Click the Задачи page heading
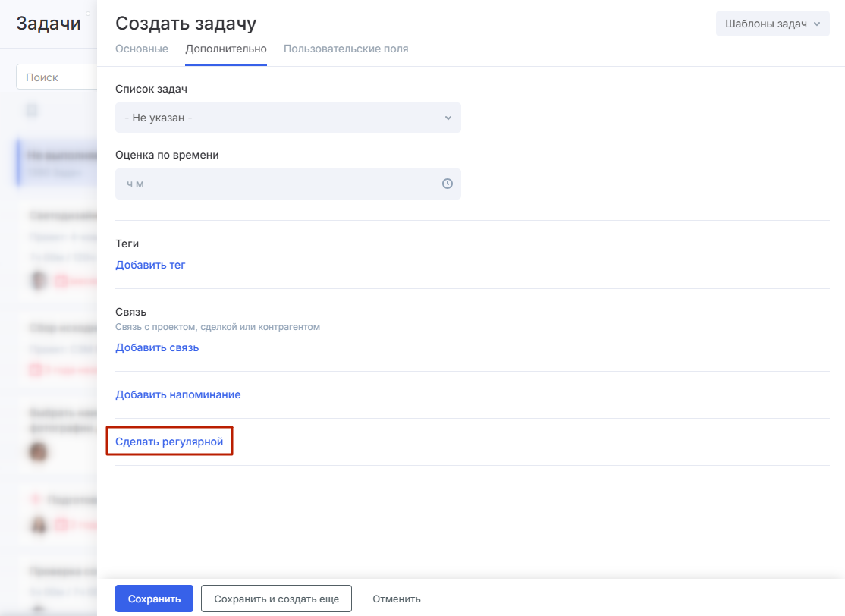 coord(49,24)
